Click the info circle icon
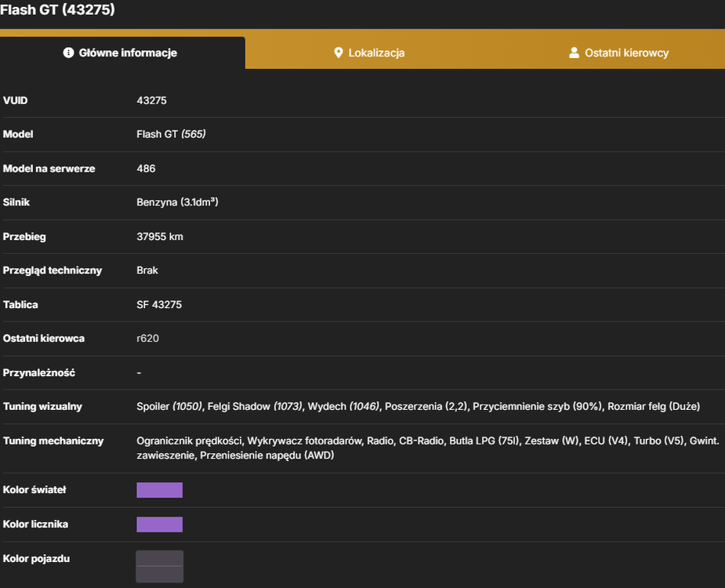This screenshot has width=725, height=588. coord(68,53)
